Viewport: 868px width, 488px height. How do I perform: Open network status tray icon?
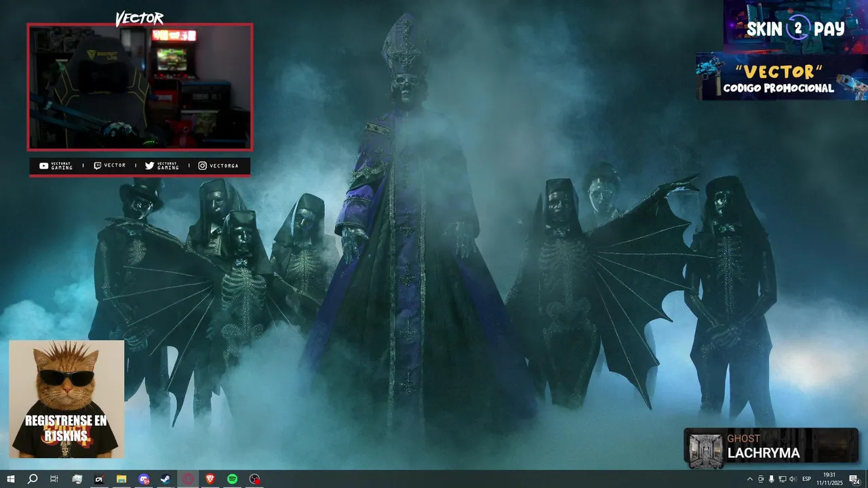tap(782, 479)
